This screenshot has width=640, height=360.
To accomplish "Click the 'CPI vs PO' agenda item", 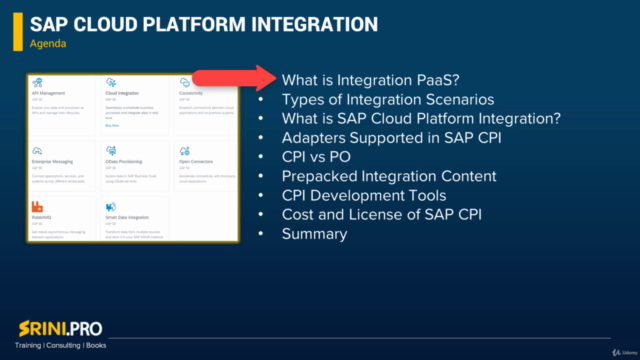I will [316, 157].
